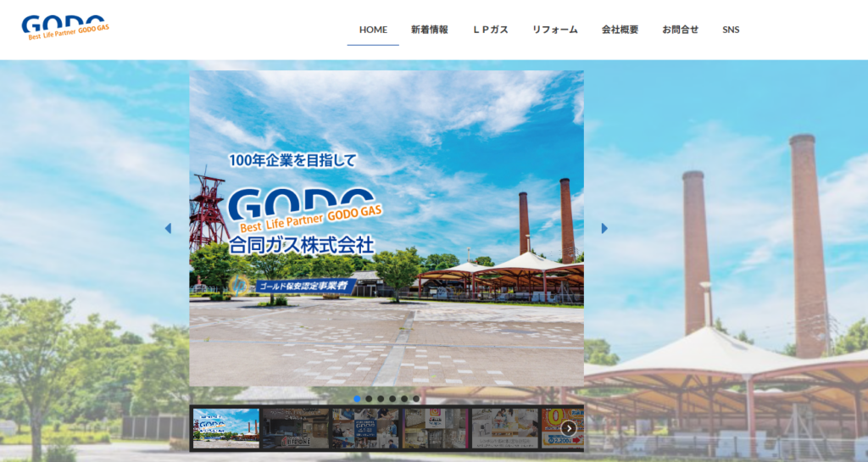Open the 新着情報 menu item
Image resolution: width=868 pixels, height=462 pixels.
(430, 30)
